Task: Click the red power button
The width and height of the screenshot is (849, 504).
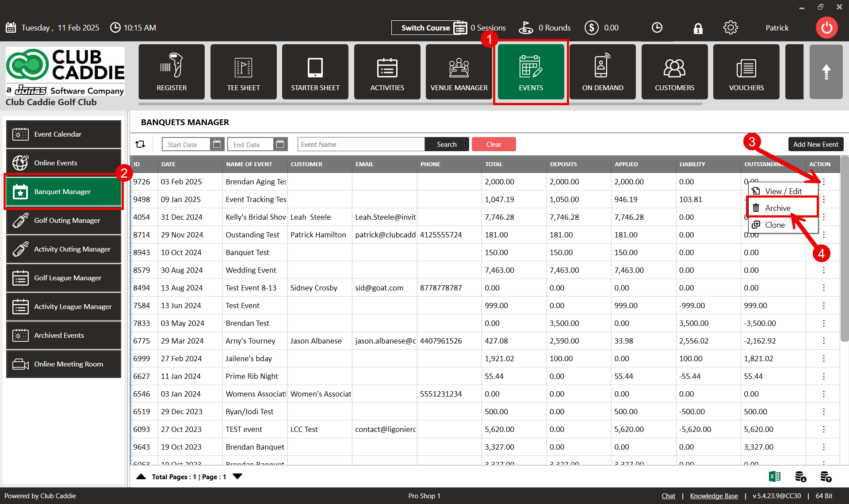Action: [x=826, y=28]
